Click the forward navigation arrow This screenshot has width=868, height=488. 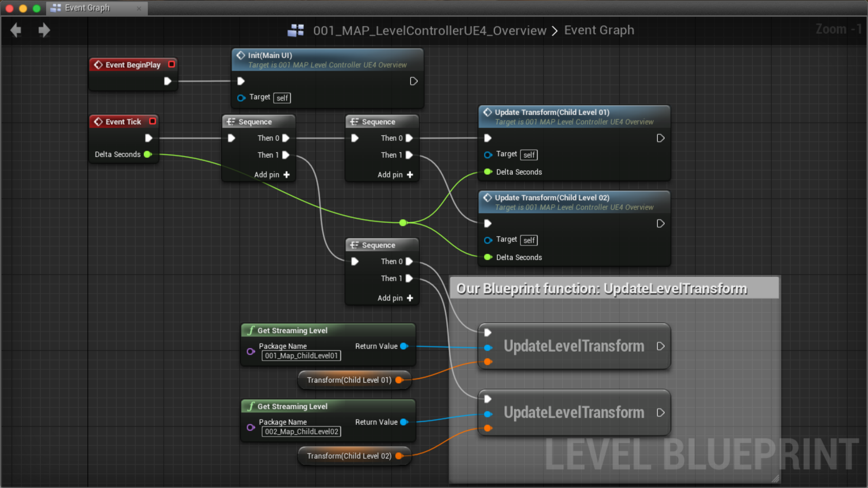[x=44, y=30]
